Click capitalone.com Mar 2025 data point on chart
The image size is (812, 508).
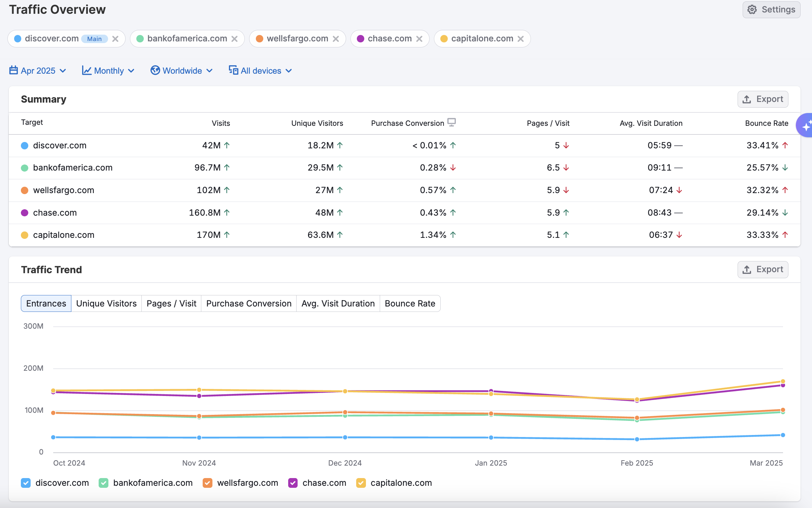[x=783, y=382]
